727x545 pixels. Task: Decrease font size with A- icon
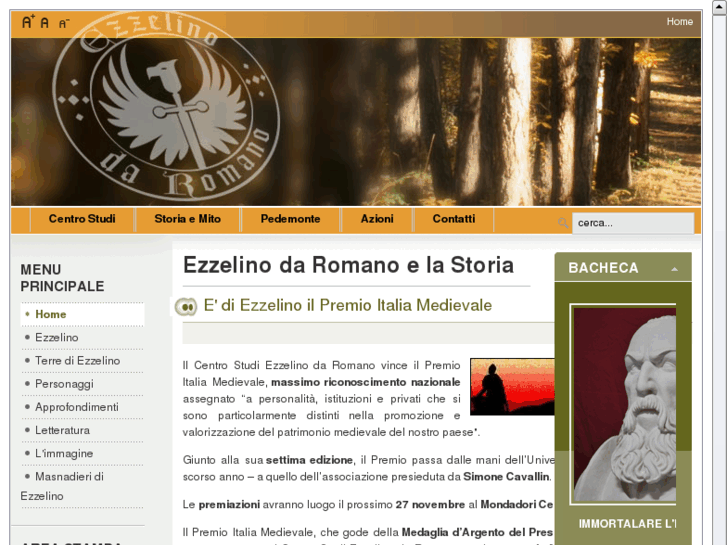64,23
